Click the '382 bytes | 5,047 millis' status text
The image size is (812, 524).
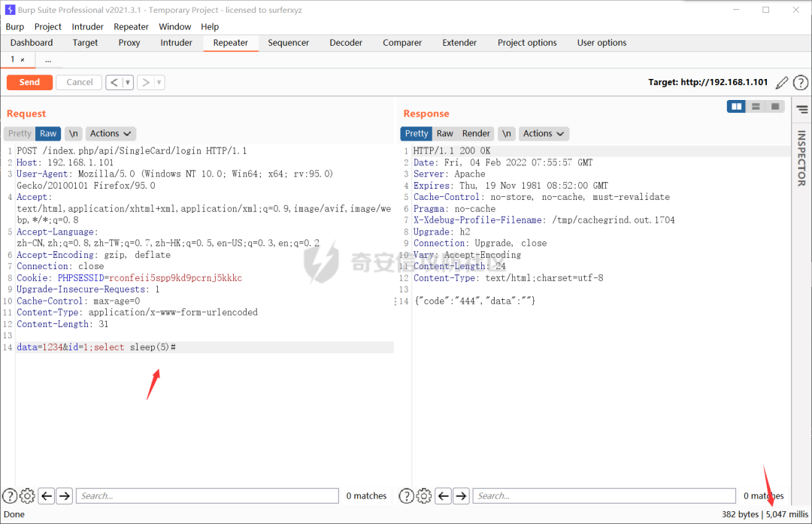(765, 514)
